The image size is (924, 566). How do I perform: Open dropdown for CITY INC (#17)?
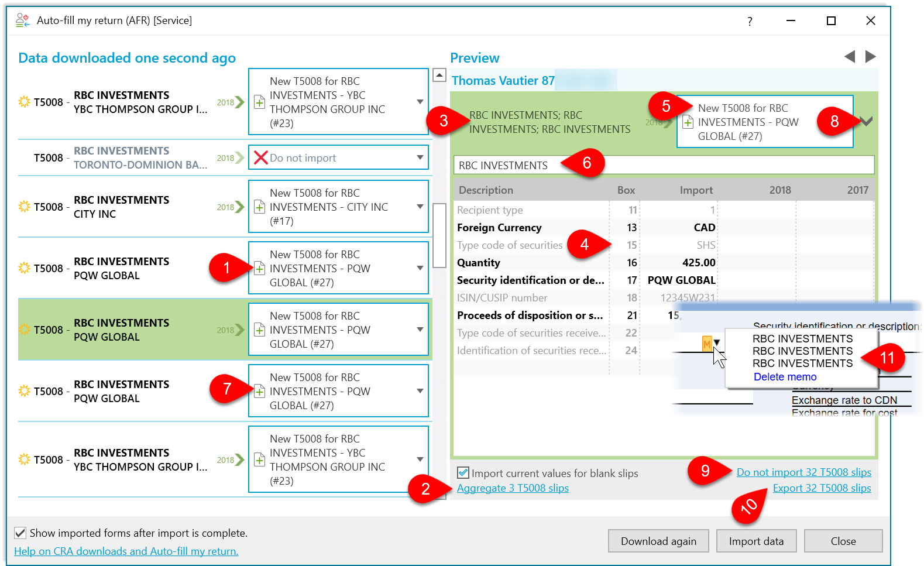point(420,207)
